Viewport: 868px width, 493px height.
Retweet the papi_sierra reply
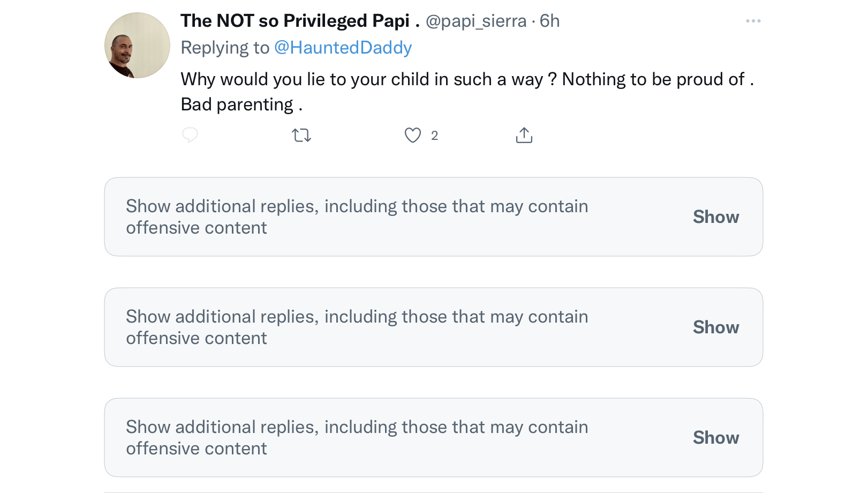(x=301, y=135)
